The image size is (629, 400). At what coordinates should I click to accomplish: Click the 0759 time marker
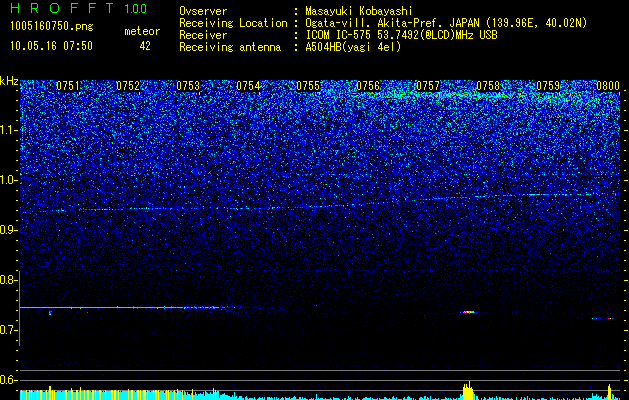[x=548, y=86]
